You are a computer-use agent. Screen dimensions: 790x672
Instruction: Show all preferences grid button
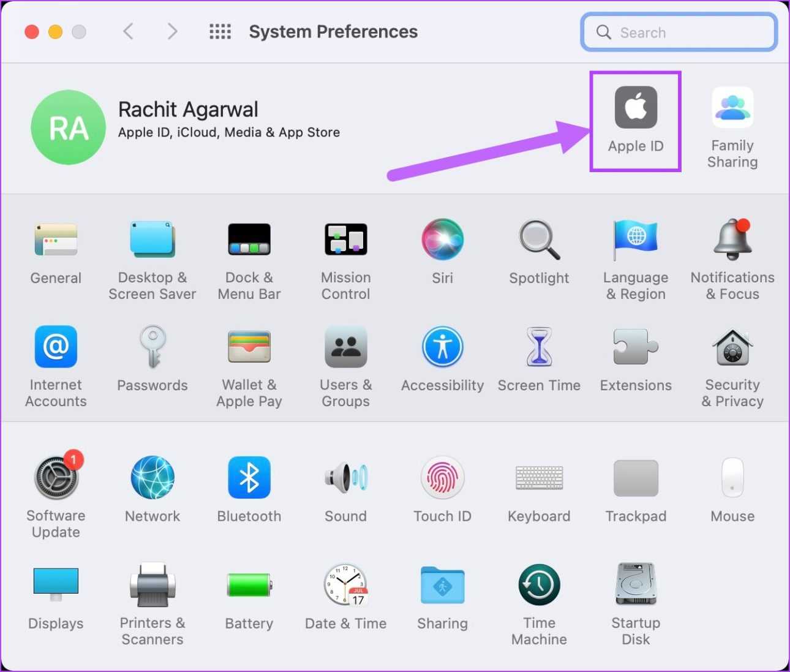220,32
